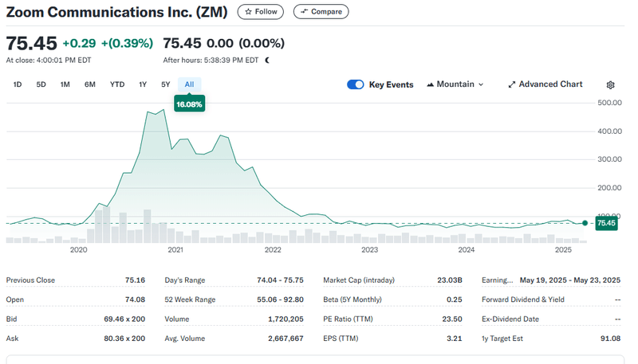
Task: Select the YTD time range
Action: pos(117,84)
